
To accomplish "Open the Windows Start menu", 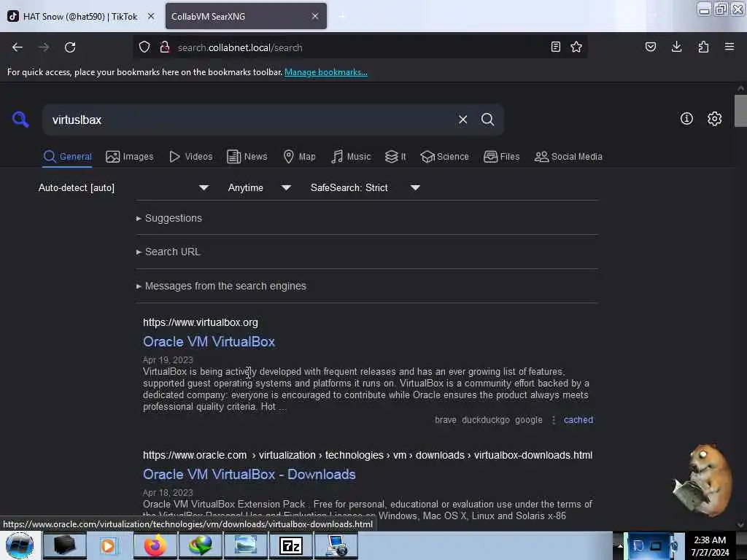I will point(20,545).
